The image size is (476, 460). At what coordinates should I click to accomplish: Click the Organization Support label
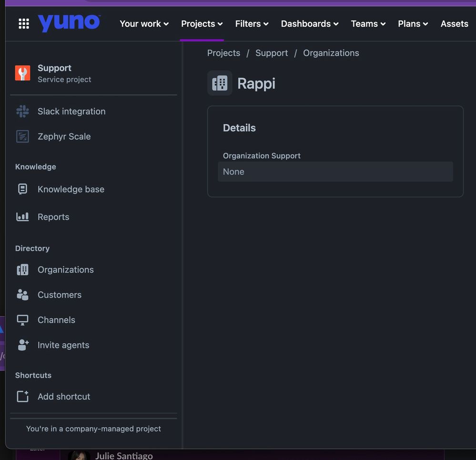(x=262, y=156)
